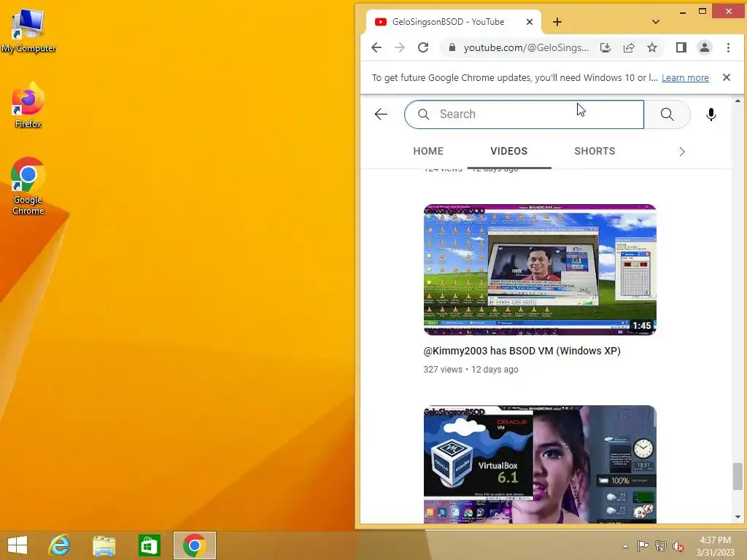Viewport: 747px width, 560px height.
Task: Launch Internet Explorer from the taskbar
Action: 60,545
